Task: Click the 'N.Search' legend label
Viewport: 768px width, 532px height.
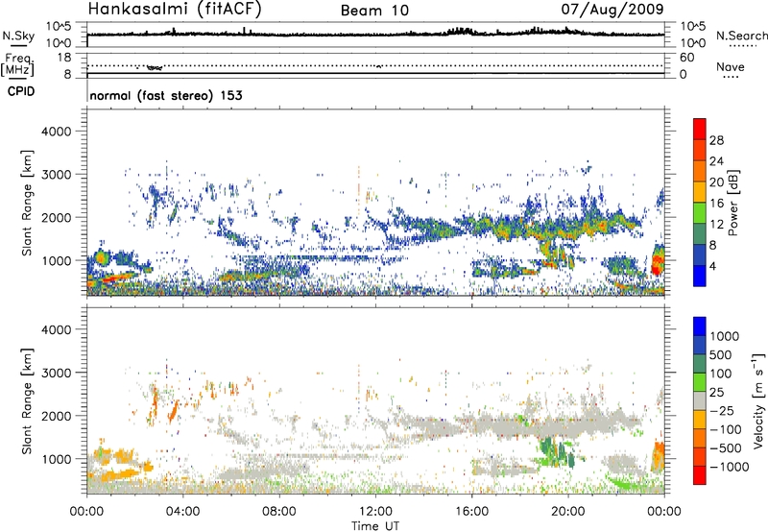Action: pos(741,36)
